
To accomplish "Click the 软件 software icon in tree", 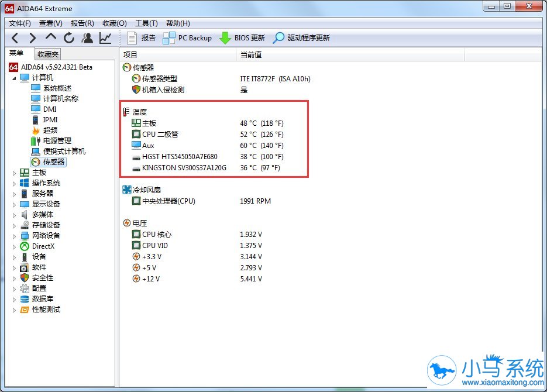I will (25, 267).
